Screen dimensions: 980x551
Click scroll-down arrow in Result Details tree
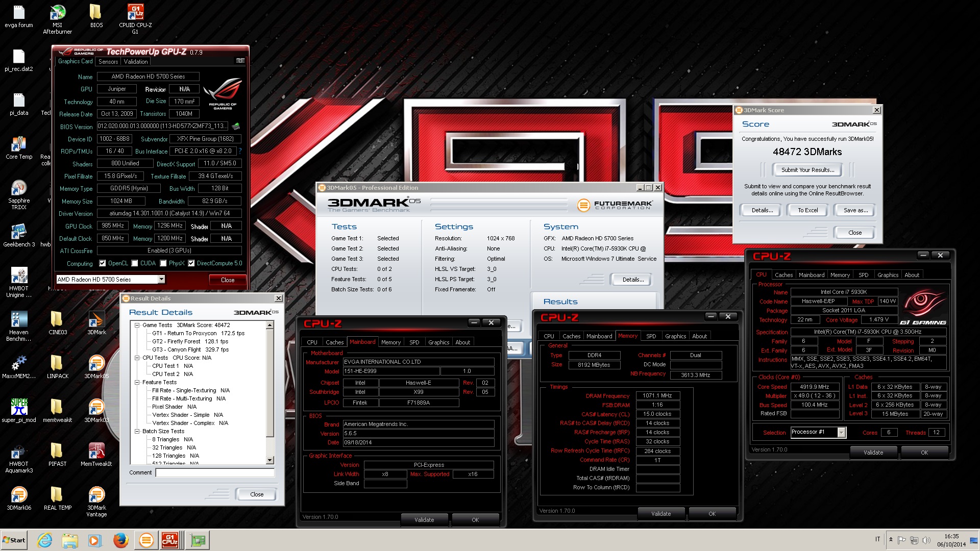270,460
